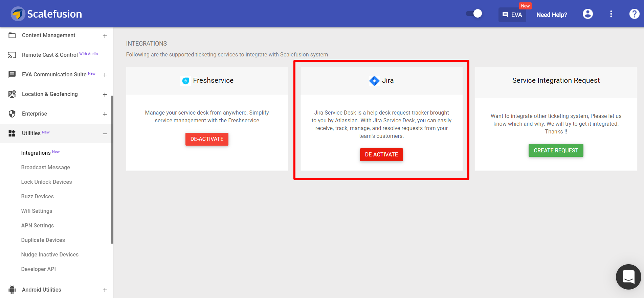Expand the Enterprise section
The width and height of the screenshot is (644, 298).
105,114
